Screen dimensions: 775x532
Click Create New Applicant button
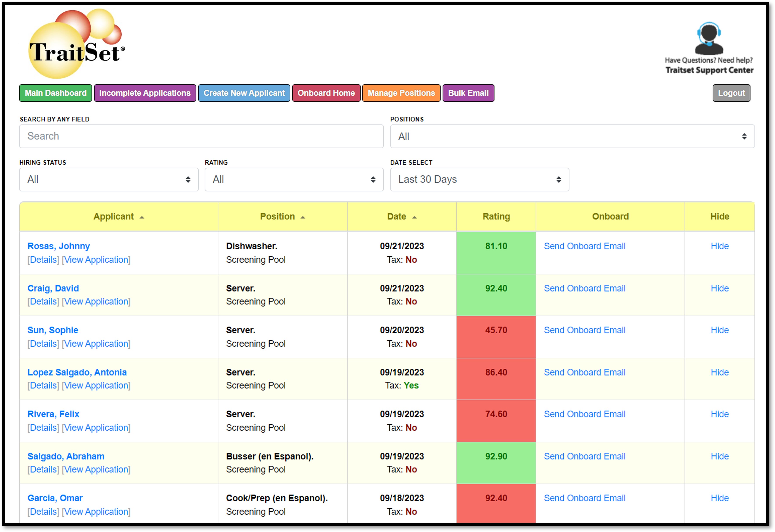pyautogui.click(x=244, y=93)
